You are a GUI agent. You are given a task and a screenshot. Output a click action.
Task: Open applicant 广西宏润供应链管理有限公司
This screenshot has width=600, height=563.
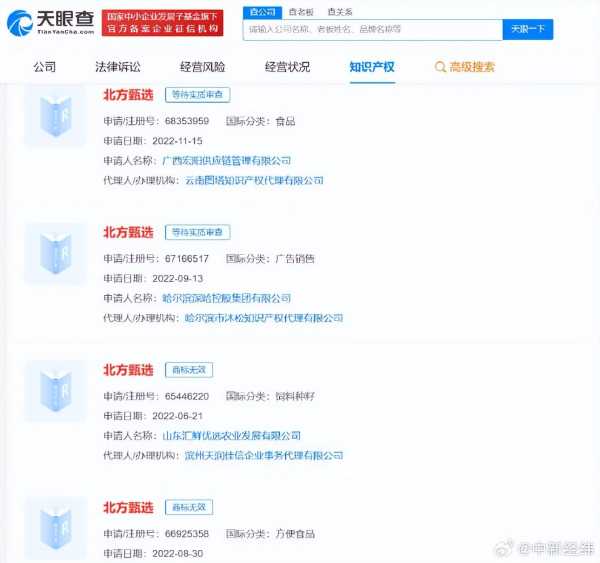pos(227,161)
